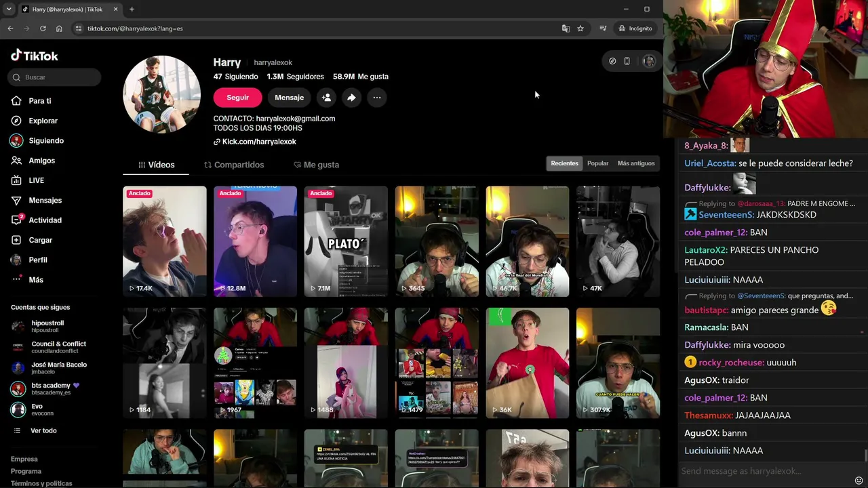Open the profile more options menu
This screenshot has height=488, width=868.
click(x=377, y=98)
